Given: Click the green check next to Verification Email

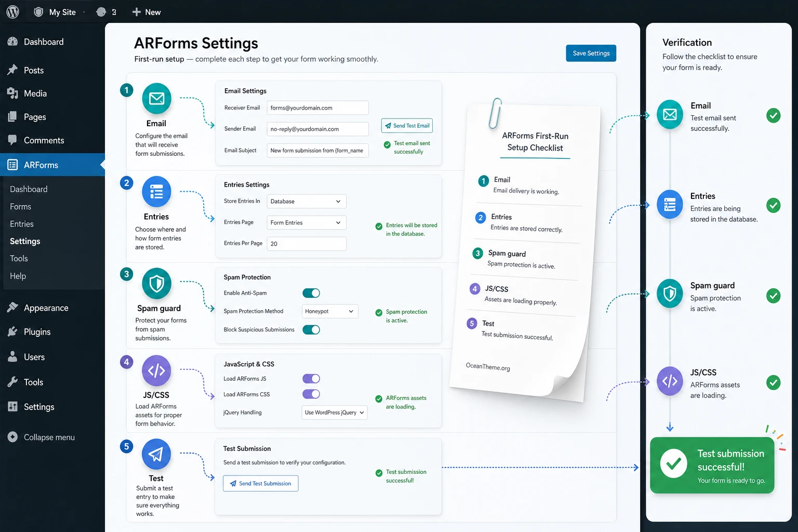Looking at the screenshot, I should 773,115.
